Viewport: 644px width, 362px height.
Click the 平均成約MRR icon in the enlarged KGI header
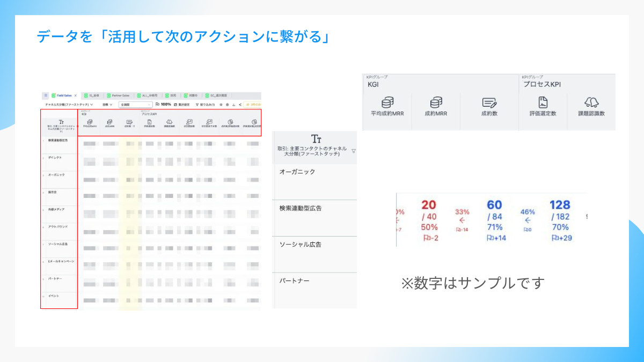coord(386,102)
